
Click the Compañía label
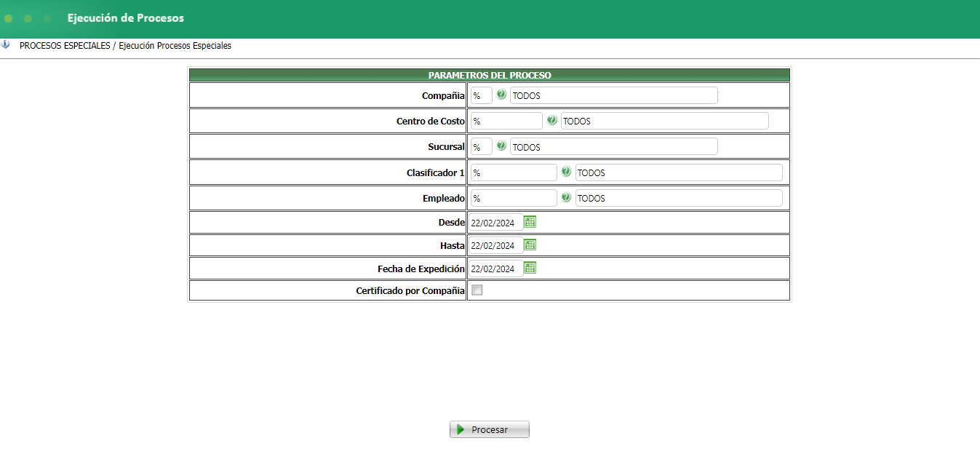[x=443, y=95]
